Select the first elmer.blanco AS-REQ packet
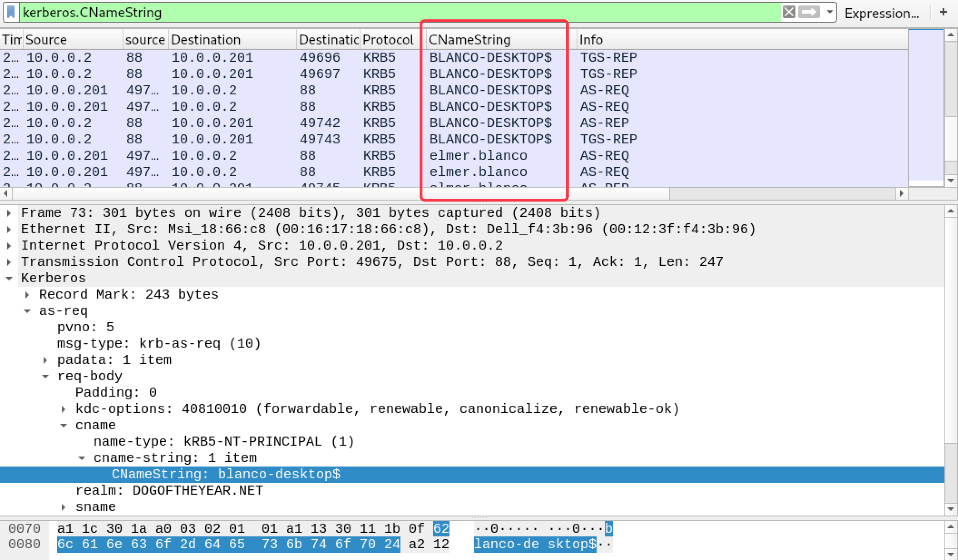 (x=478, y=156)
